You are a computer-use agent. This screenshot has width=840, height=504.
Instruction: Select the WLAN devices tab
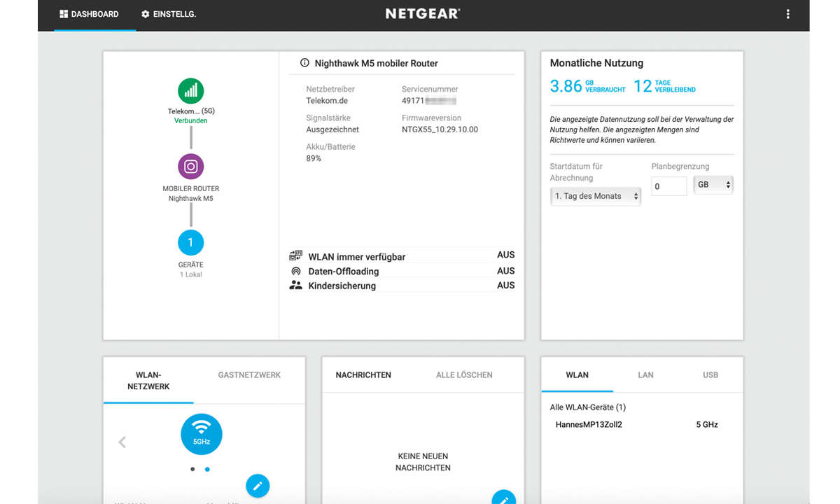pos(577,375)
